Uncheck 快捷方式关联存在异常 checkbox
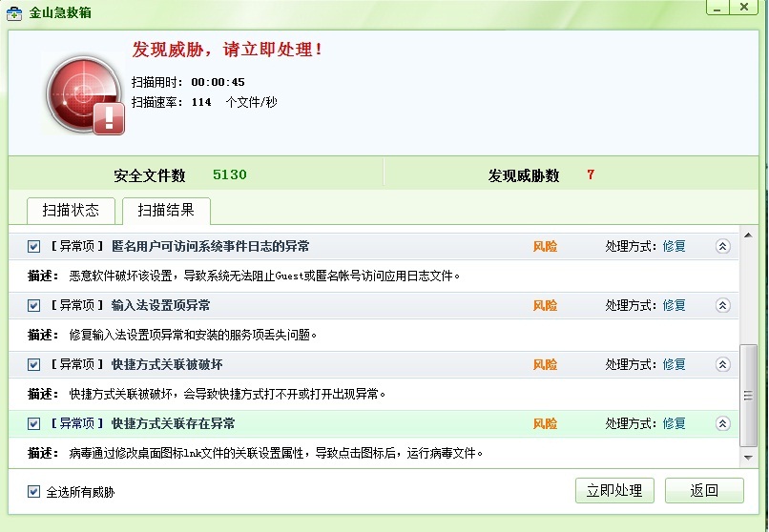This screenshot has height=532, width=769. click(x=33, y=423)
